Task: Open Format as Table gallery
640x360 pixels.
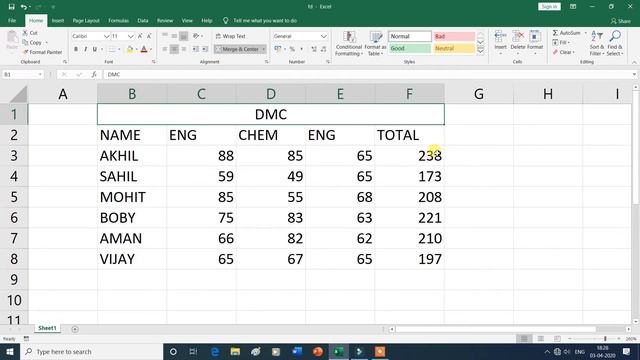Action: [375, 43]
